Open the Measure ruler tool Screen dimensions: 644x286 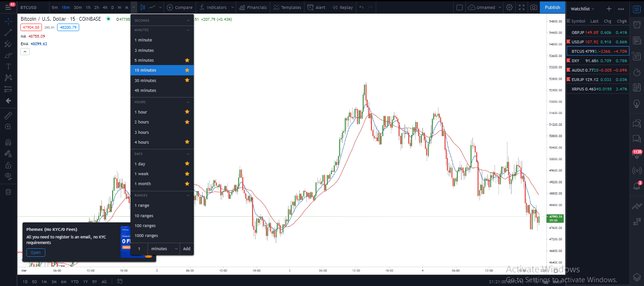pos(8,115)
